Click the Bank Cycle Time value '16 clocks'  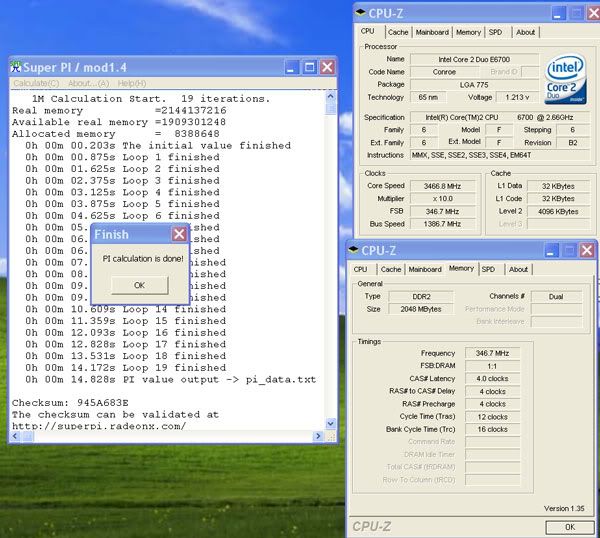492,429
